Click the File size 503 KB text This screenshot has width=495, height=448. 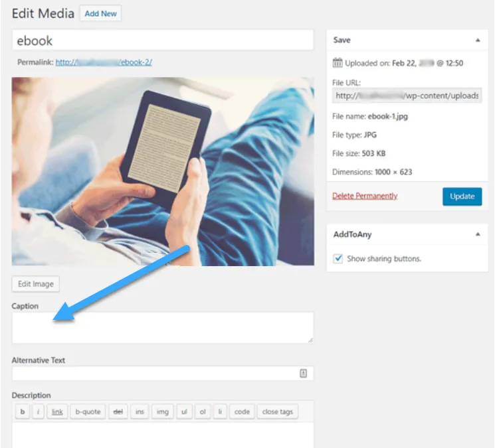pyautogui.click(x=359, y=153)
